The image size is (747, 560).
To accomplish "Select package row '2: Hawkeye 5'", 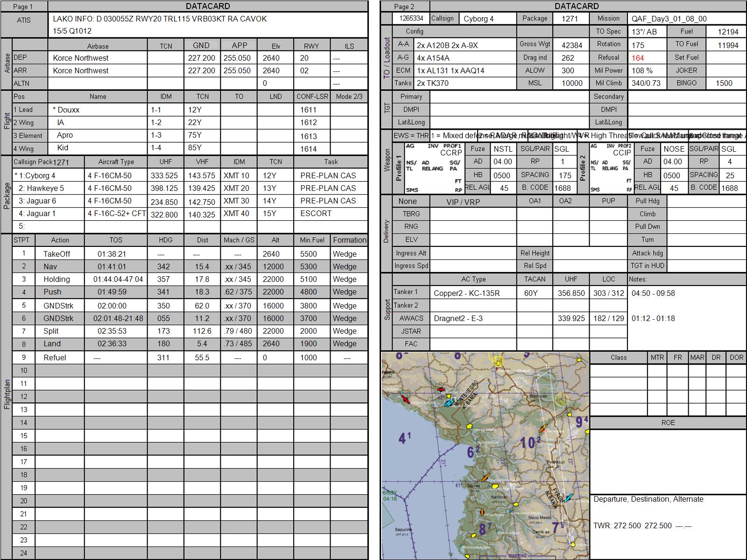I will 41,189.
